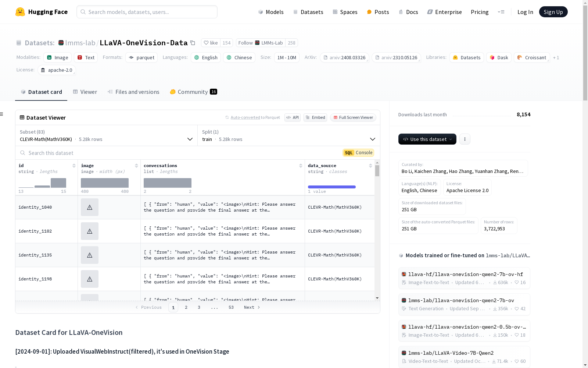Open the Full Screen Viewer
The image size is (588, 368).
point(353,117)
